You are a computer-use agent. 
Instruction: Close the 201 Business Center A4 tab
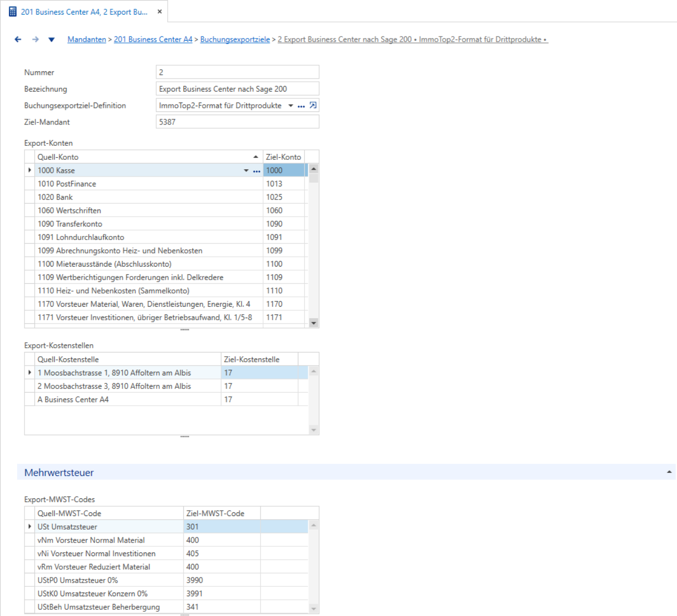pyautogui.click(x=159, y=11)
